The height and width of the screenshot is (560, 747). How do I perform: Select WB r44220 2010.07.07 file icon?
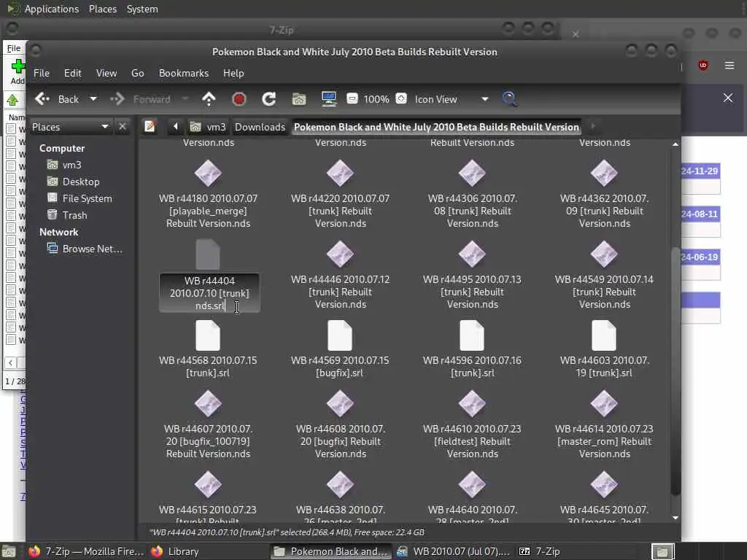(x=340, y=173)
